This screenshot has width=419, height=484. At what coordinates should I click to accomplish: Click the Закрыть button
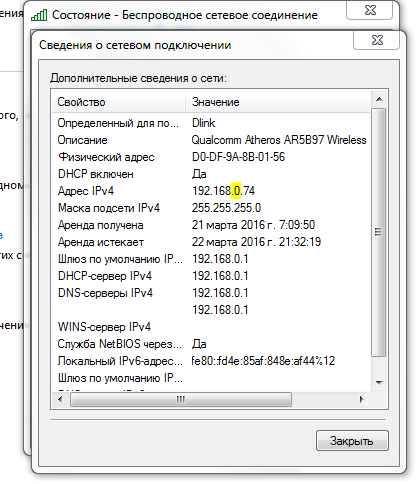[352, 441]
